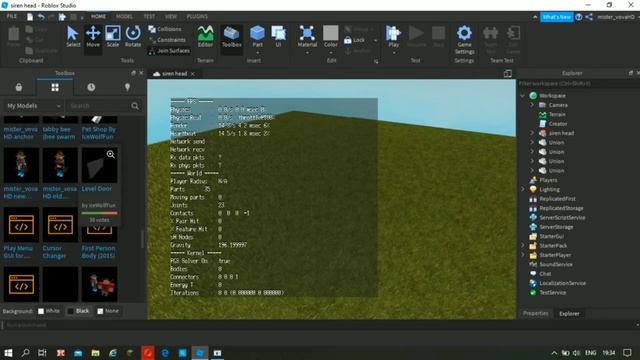The image size is (640, 360).
Task: Select the Select tool
Action: point(73,37)
